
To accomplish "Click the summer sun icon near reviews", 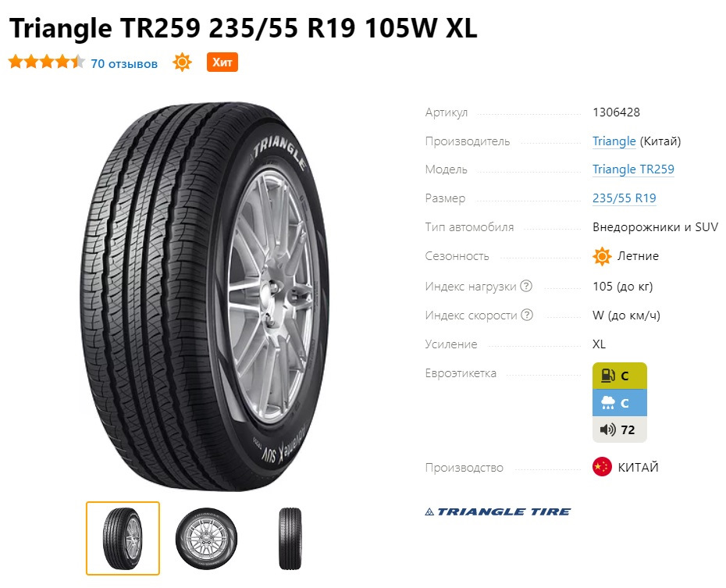I will (x=182, y=62).
